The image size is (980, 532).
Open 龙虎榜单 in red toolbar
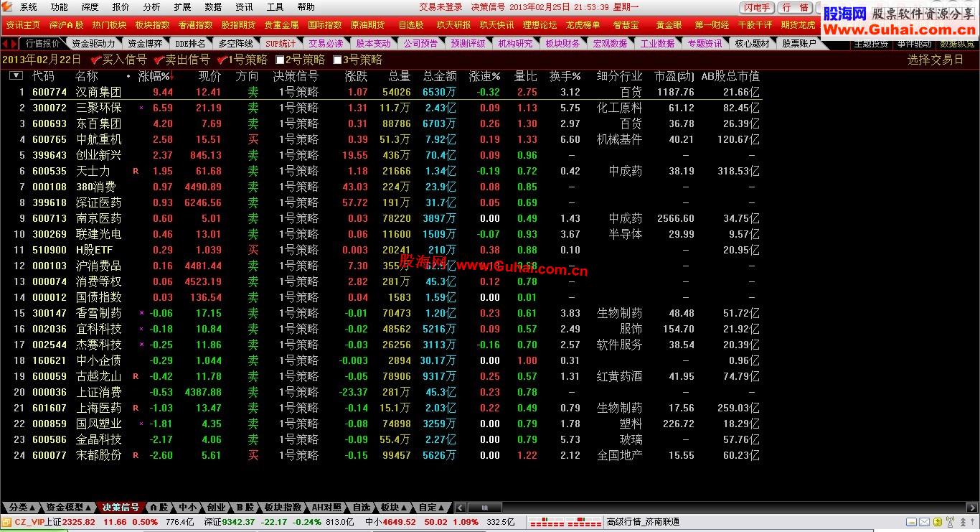point(583,25)
